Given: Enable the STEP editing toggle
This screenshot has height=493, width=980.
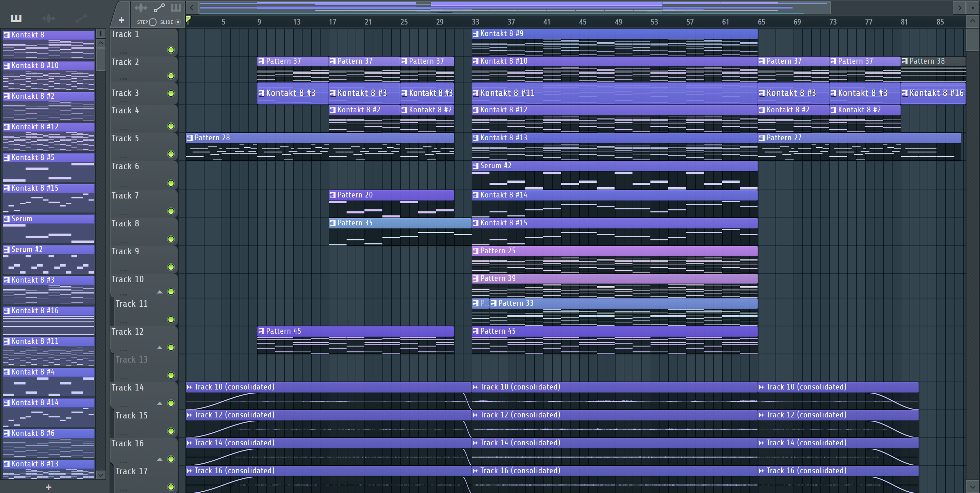Looking at the screenshot, I should coord(152,22).
